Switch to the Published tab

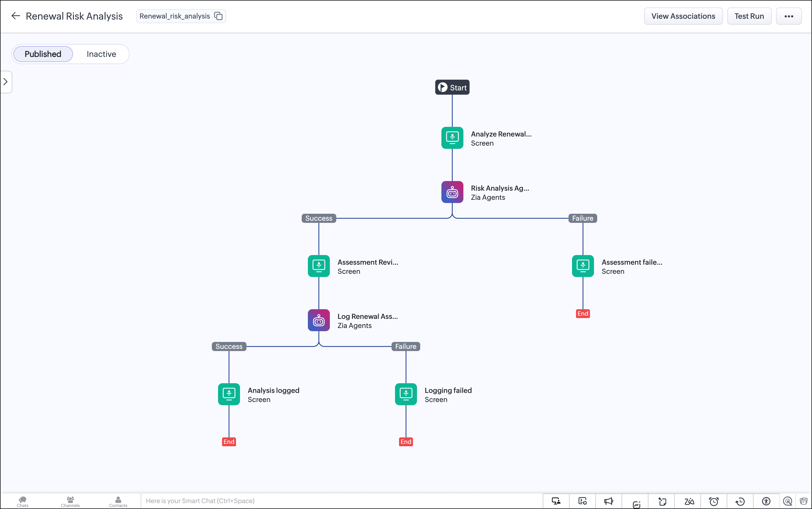pyautogui.click(x=43, y=54)
